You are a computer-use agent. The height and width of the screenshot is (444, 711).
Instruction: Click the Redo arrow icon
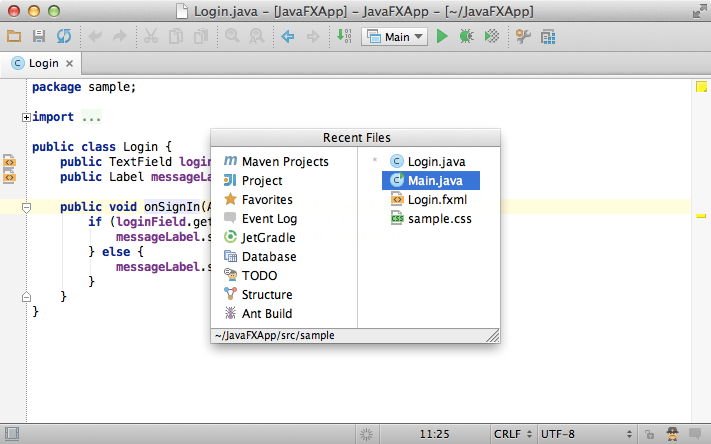coord(120,36)
